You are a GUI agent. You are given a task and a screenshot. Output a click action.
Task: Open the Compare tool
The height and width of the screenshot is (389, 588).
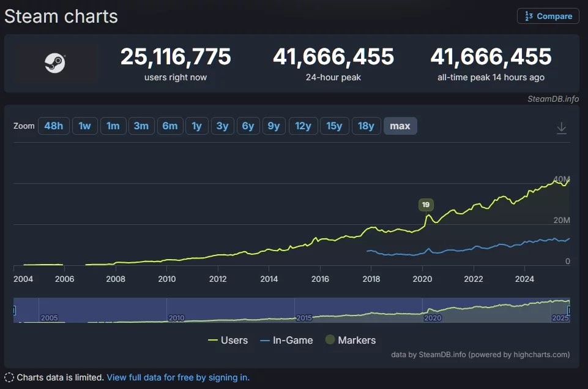tap(548, 16)
